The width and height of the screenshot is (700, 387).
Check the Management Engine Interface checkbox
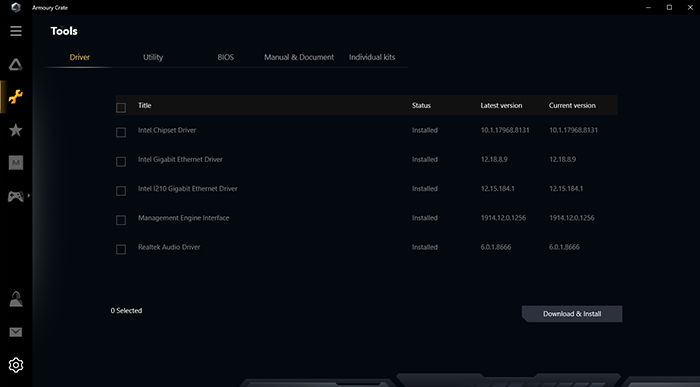tap(121, 221)
